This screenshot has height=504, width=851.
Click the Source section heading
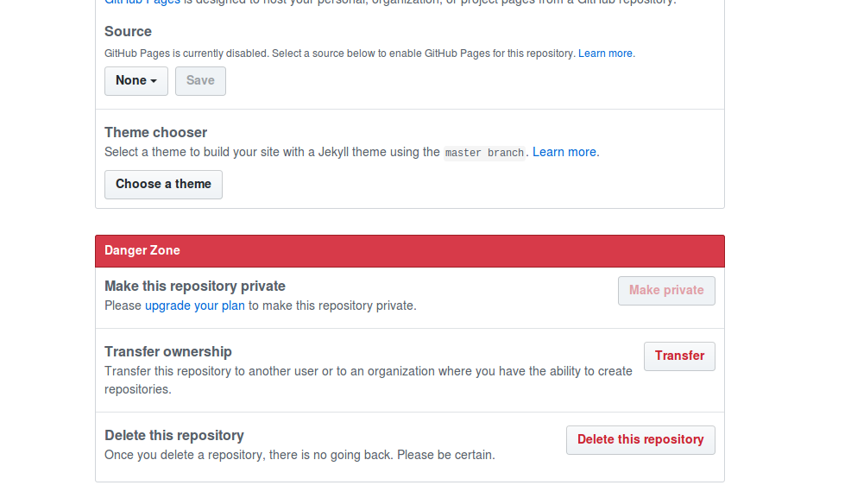128,32
